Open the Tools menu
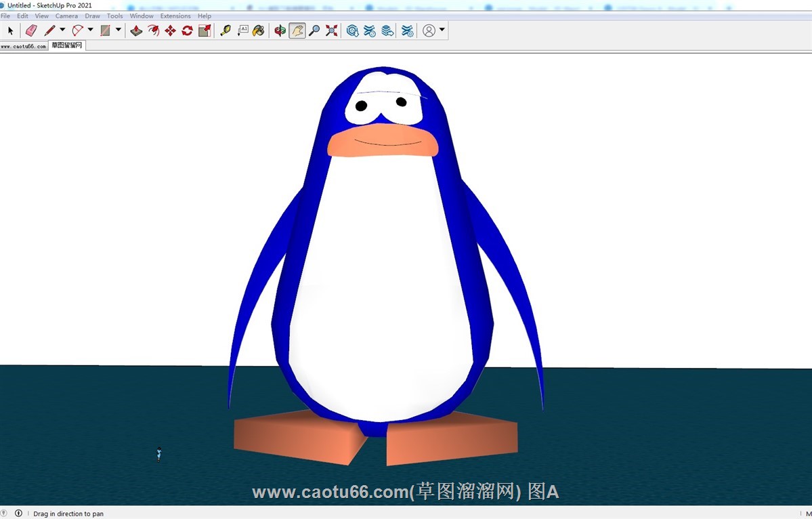This screenshot has width=812, height=519. (114, 16)
